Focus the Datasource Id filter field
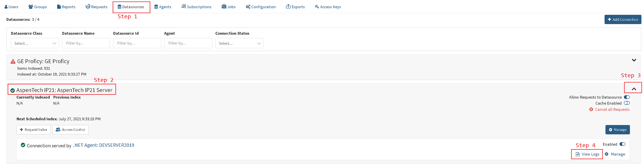644x165 pixels. (137, 43)
